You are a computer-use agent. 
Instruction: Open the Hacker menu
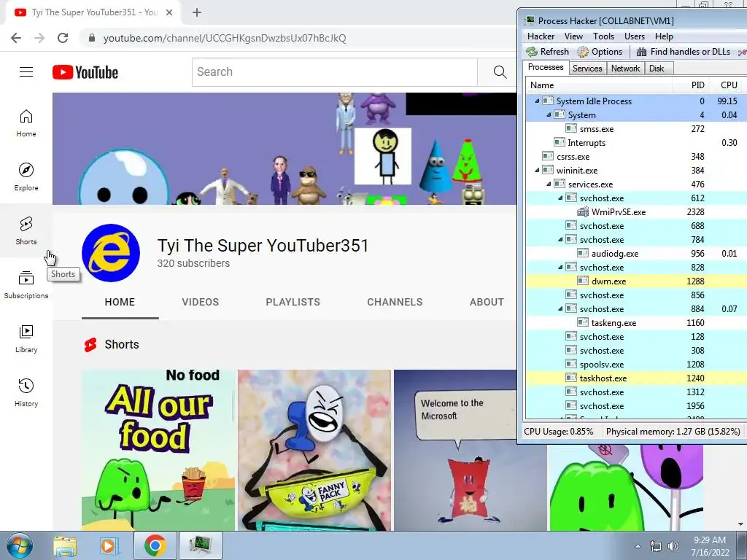pos(541,36)
